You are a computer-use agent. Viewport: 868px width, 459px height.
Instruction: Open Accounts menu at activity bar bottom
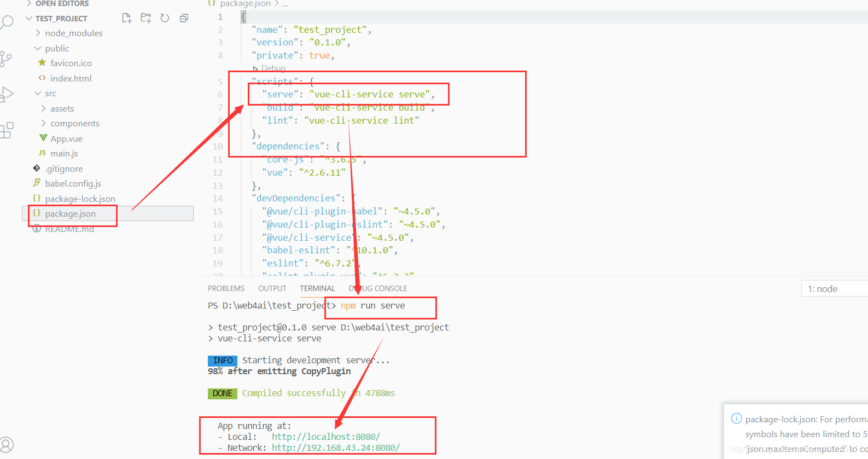[x=6, y=445]
